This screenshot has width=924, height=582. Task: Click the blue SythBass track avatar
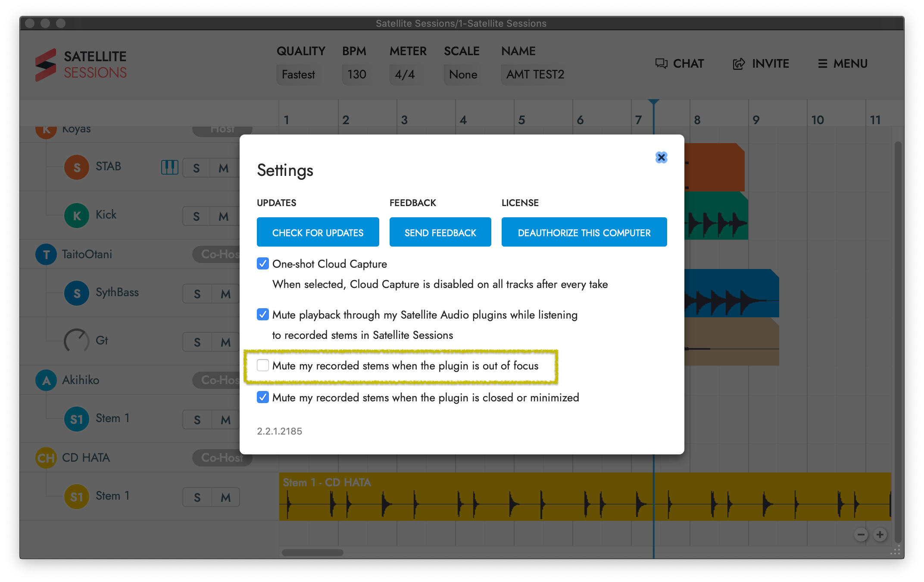pos(77,293)
